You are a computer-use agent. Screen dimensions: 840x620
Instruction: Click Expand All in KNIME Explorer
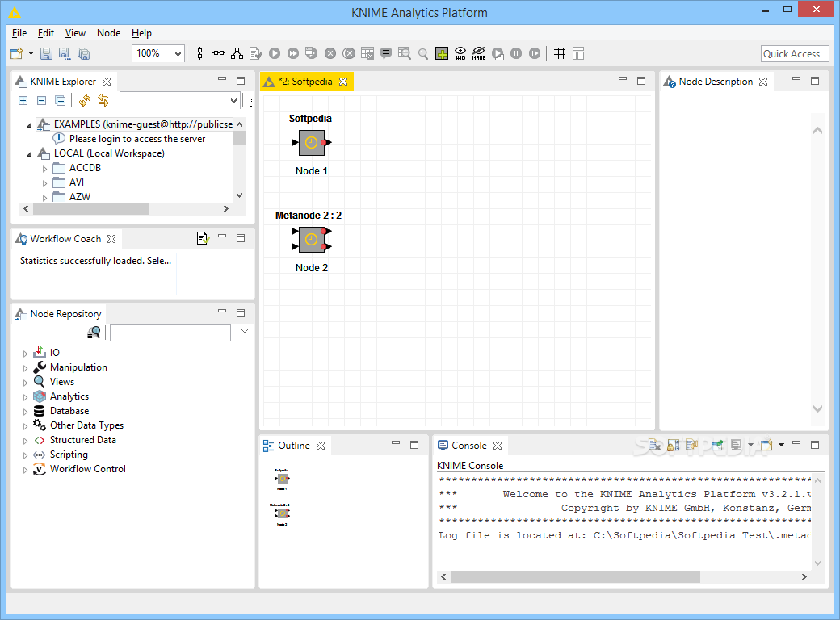click(x=23, y=100)
